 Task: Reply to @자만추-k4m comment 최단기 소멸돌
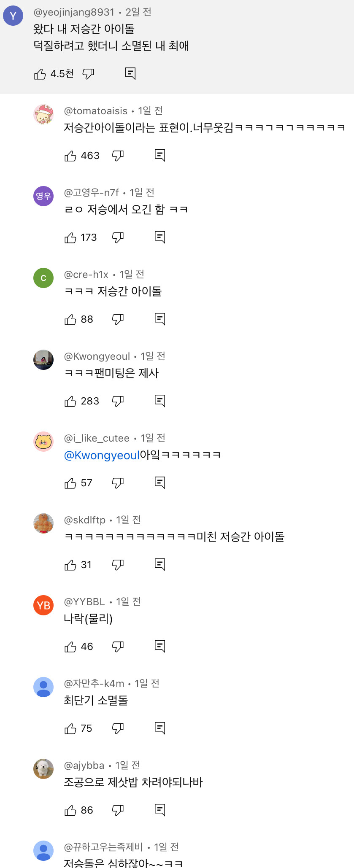tap(160, 728)
